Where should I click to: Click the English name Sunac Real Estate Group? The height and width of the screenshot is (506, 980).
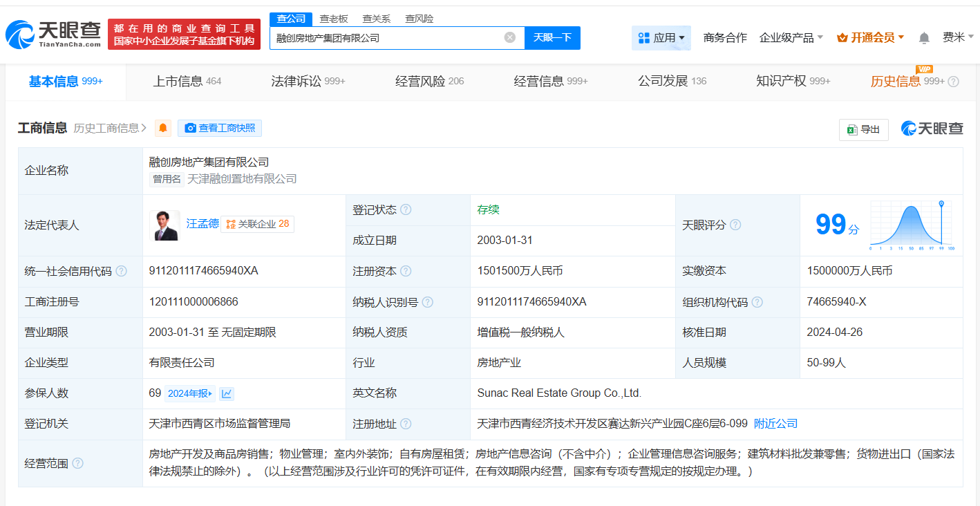pyautogui.click(x=559, y=393)
